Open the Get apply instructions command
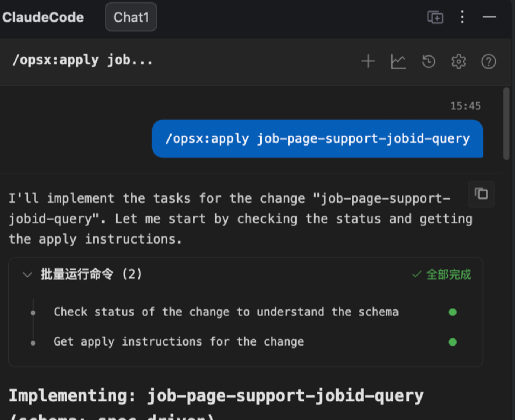This screenshot has width=515, height=420. (x=179, y=342)
